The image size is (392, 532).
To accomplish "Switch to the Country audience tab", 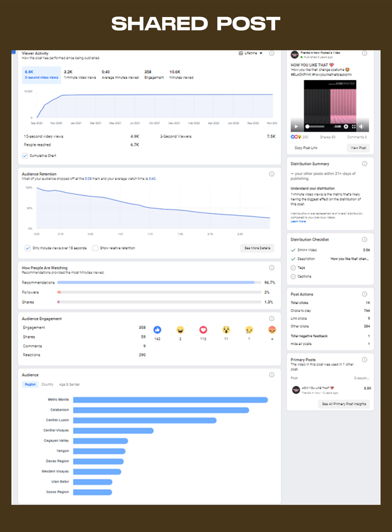I will tap(48, 384).
